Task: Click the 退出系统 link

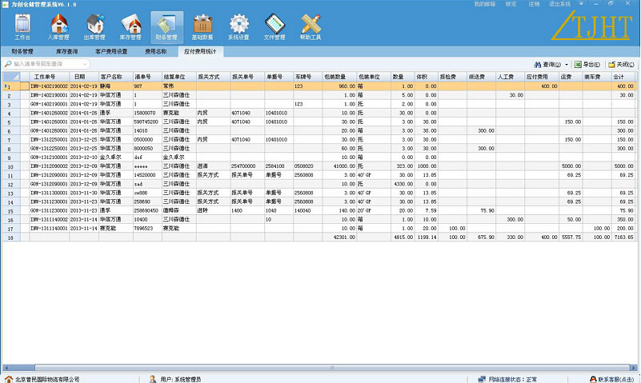Action: click(x=560, y=4)
